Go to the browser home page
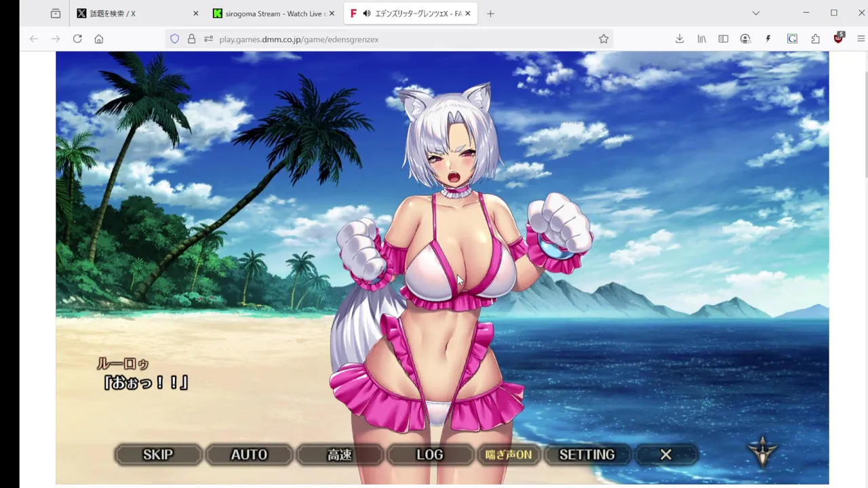Image resolution: width=868 pixels, height=488 pixels. (99, 39)
